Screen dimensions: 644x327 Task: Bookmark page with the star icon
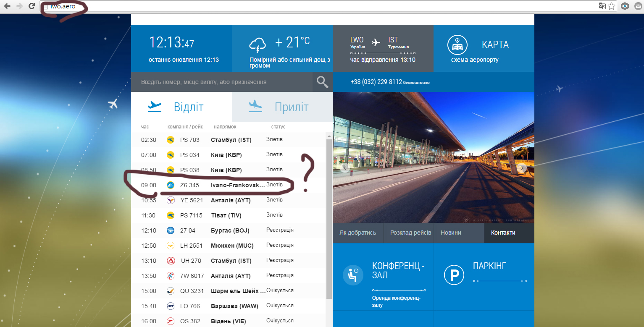pyautogui.click(x=612, y=6)
